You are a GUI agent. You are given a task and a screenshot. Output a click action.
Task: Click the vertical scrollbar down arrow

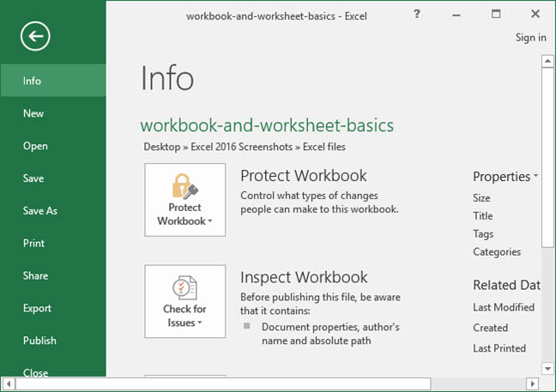[547, 369]
